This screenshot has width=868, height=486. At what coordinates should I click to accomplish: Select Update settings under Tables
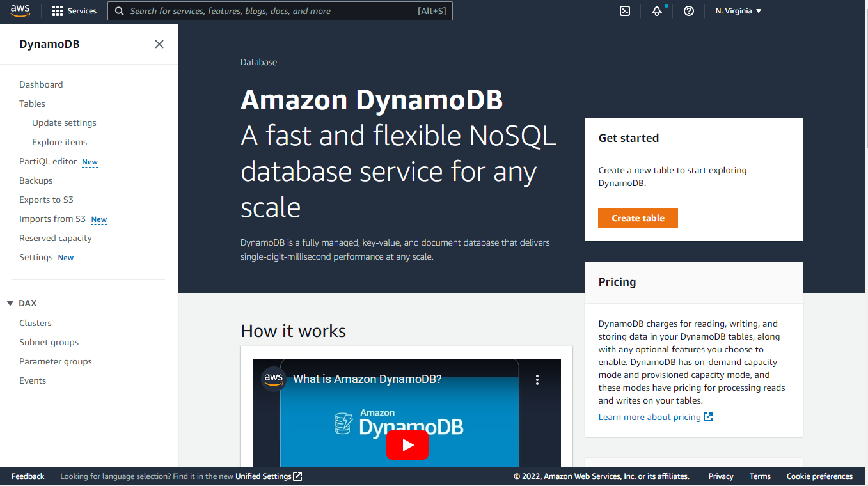[x=64, y=123]
